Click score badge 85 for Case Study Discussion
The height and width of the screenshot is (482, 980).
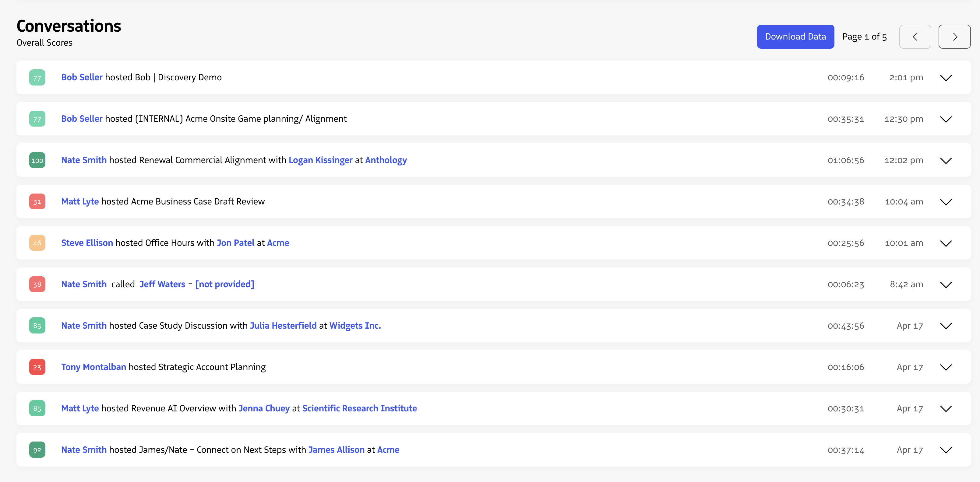pyautogui.click(x=37, y=326)
